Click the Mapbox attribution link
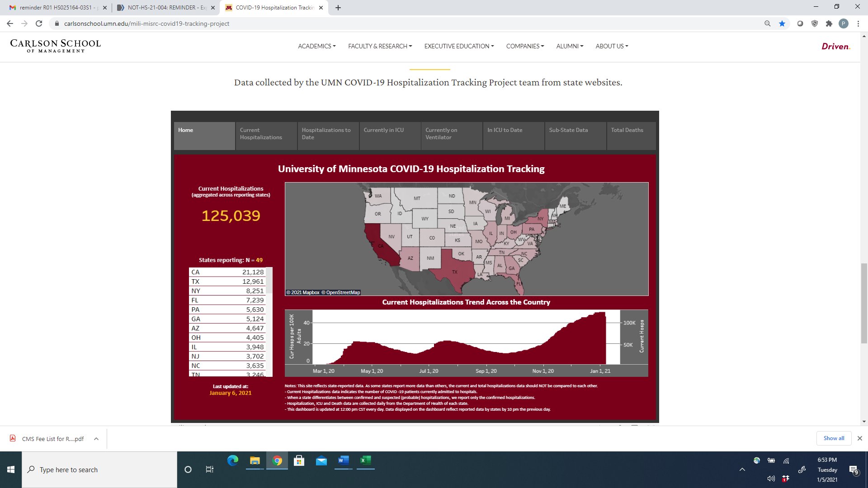Image resolution: width=868 pixels, height=488 pixels. [x=303, y=292]
